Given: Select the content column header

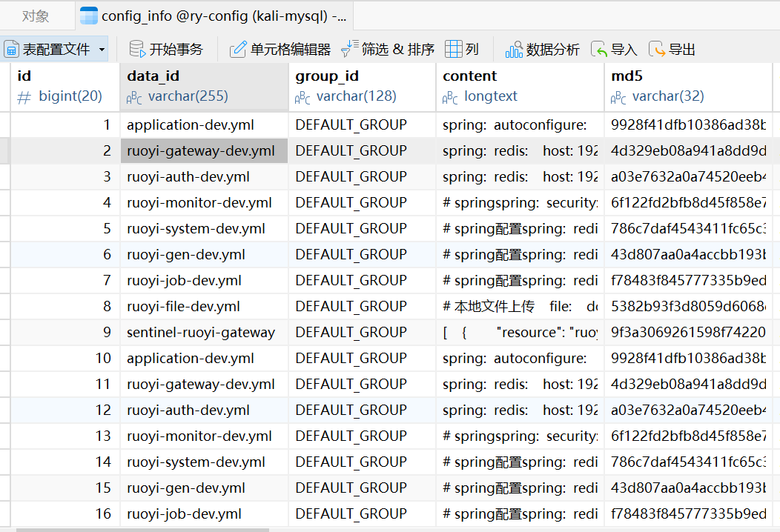Looking at the screenshot, I should coord(520,86).
